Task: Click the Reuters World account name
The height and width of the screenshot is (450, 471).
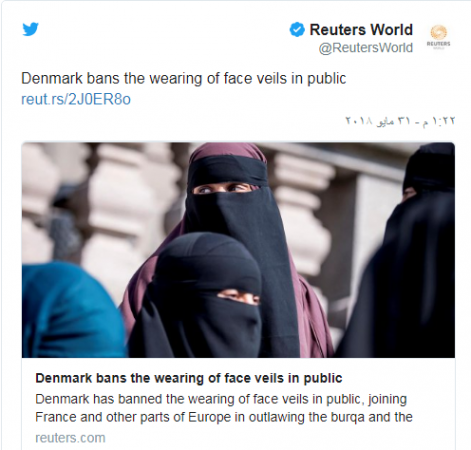Action: [x=361, y=30]
